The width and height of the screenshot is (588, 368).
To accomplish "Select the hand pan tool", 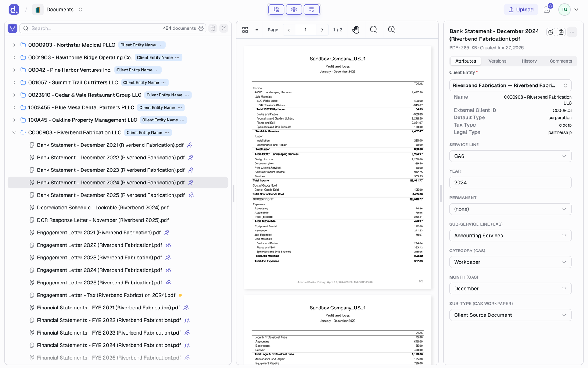I will [x=356, y=30].
